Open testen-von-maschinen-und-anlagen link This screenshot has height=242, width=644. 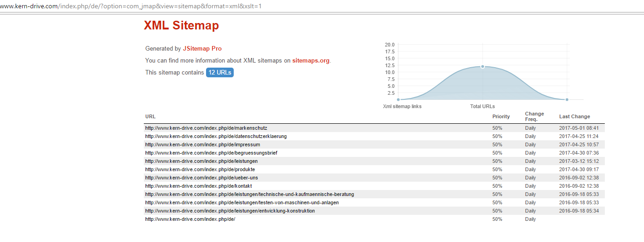[242, 202]
